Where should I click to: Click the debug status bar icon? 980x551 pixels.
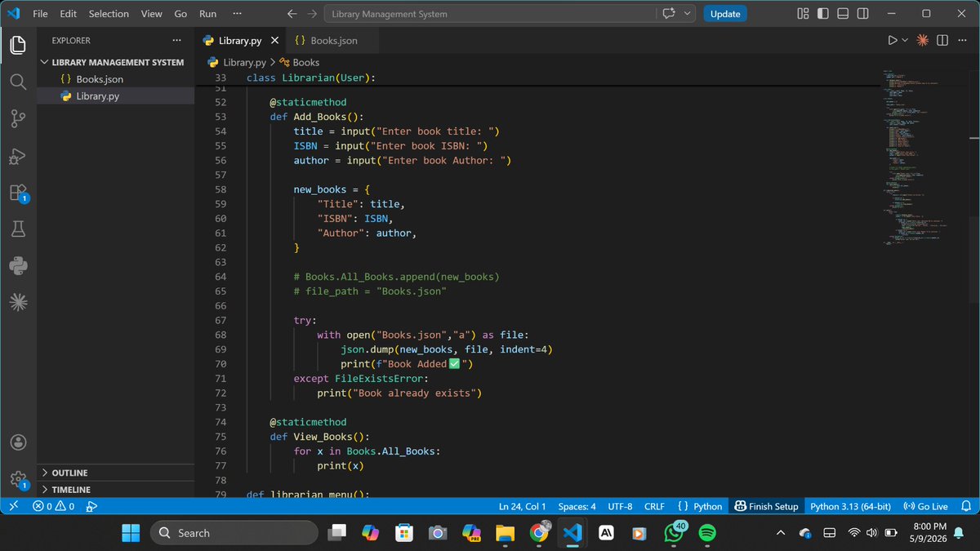click(91, 506)
